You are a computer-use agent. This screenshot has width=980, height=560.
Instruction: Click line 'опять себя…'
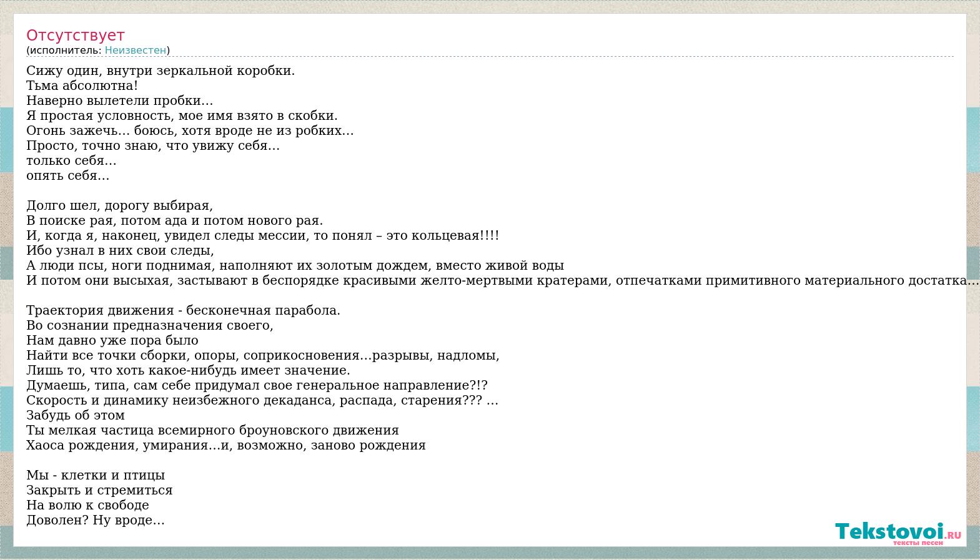coord(68,175)
